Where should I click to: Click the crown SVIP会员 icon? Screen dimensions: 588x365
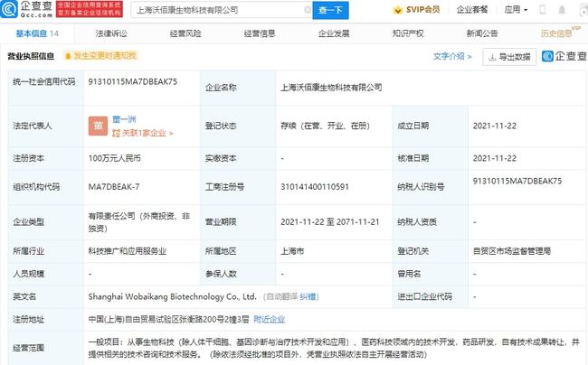398,10
